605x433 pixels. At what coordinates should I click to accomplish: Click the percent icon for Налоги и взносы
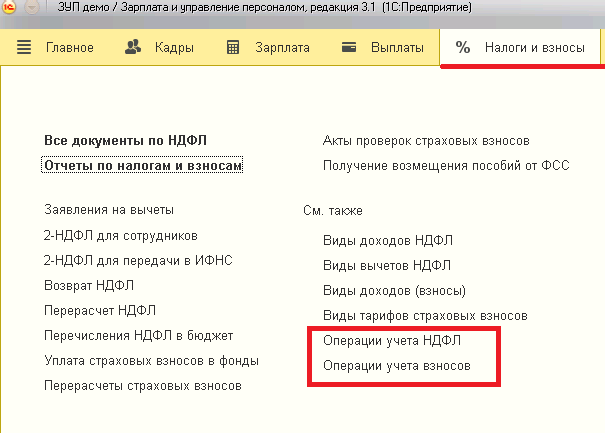coord(463,47)
